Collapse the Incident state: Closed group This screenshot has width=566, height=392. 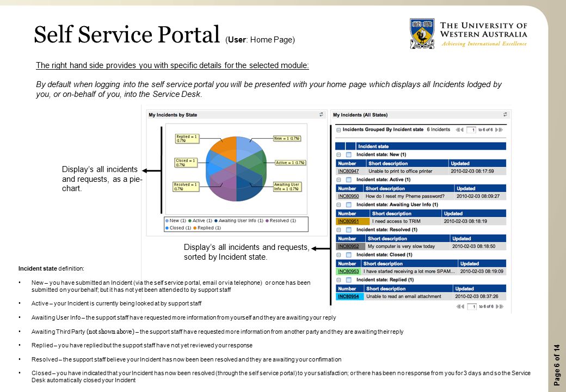coord(339,255)
